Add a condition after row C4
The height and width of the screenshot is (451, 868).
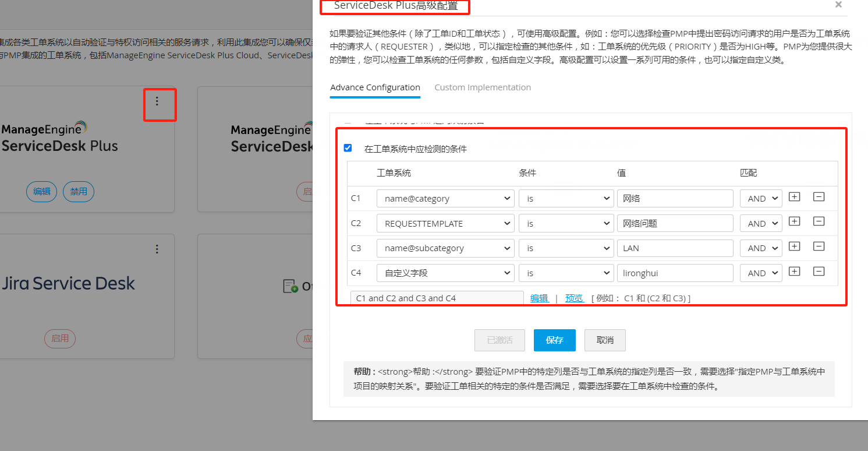pos(794,272)
